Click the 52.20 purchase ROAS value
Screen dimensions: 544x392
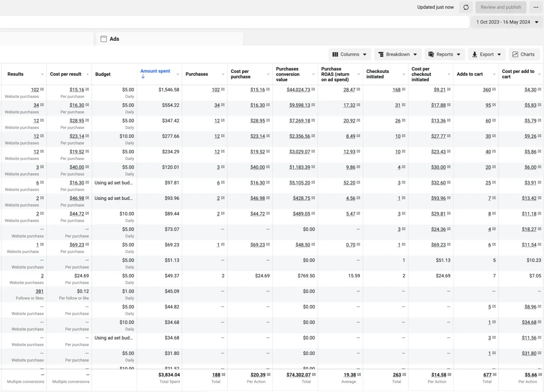(x=350, y=183)
